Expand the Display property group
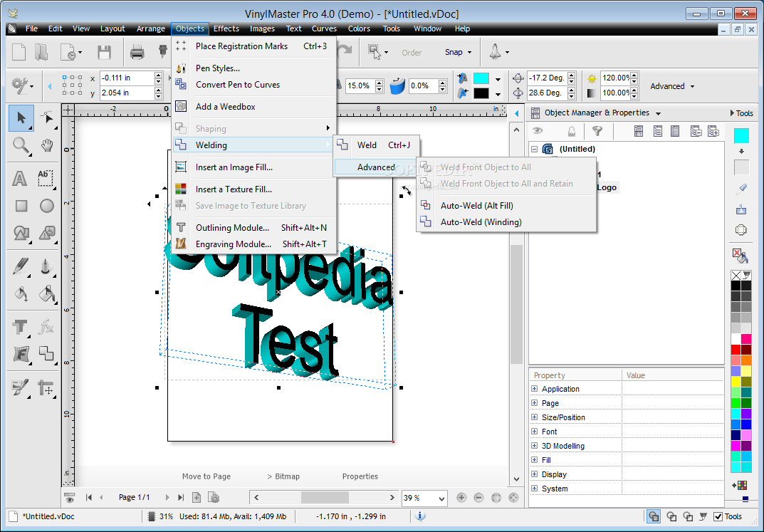Image resolution: width=764 pixels, height=532 pixels. click(x=534, y=474)
